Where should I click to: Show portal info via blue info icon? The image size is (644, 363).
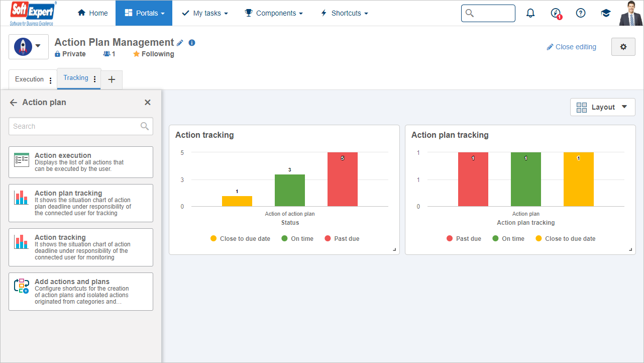point(192,43)
